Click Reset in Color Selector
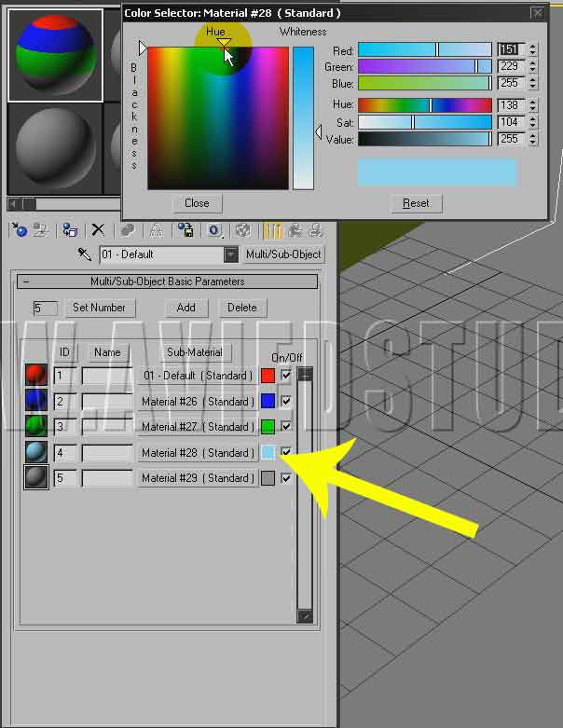 [416, 203]
